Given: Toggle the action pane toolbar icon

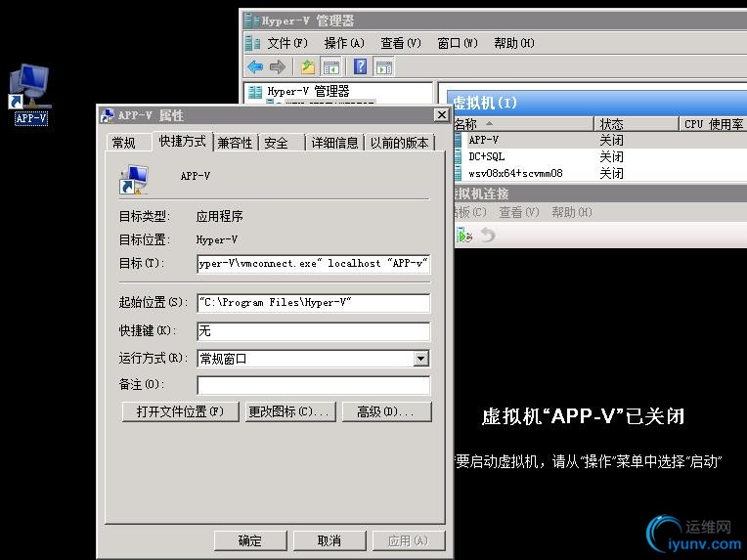Looking at the screenshot, I should [384, 67].
